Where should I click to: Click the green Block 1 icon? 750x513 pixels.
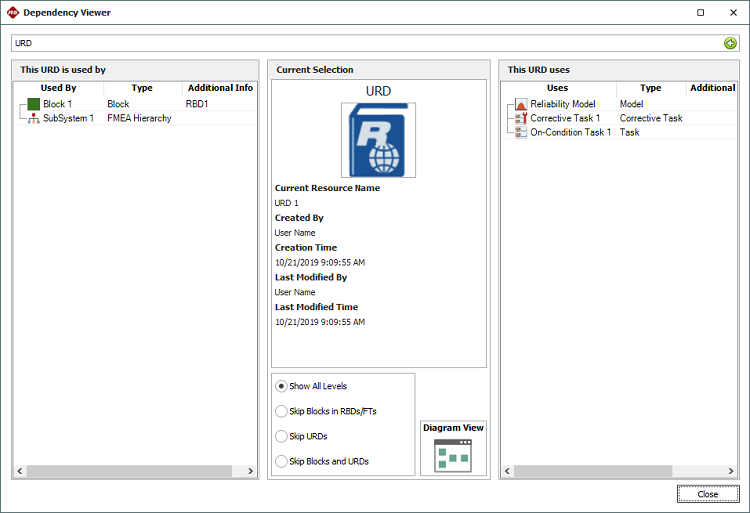pyautogui.click(x=33, y=104)
